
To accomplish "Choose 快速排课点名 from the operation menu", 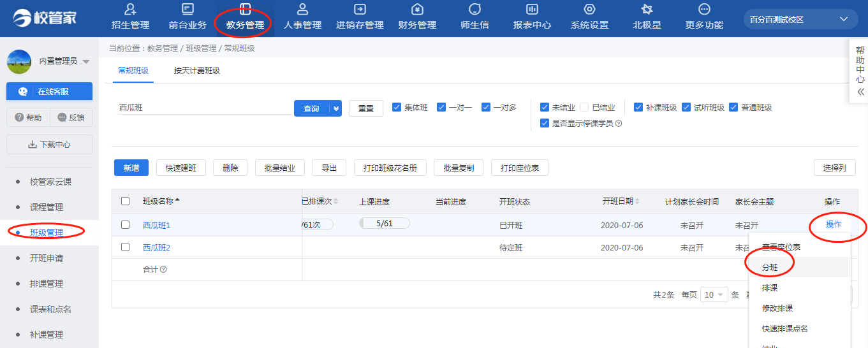I will pyautogui.click(x=800, y=329).
